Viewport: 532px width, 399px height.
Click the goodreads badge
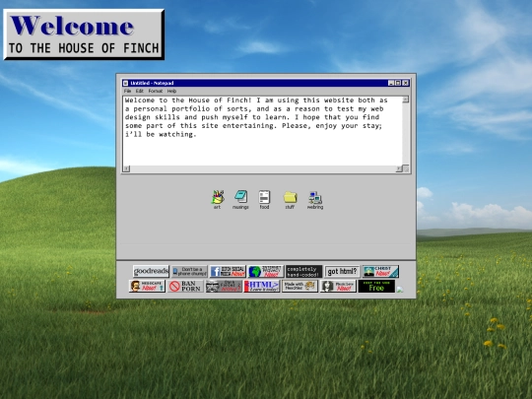click(151, 272)
